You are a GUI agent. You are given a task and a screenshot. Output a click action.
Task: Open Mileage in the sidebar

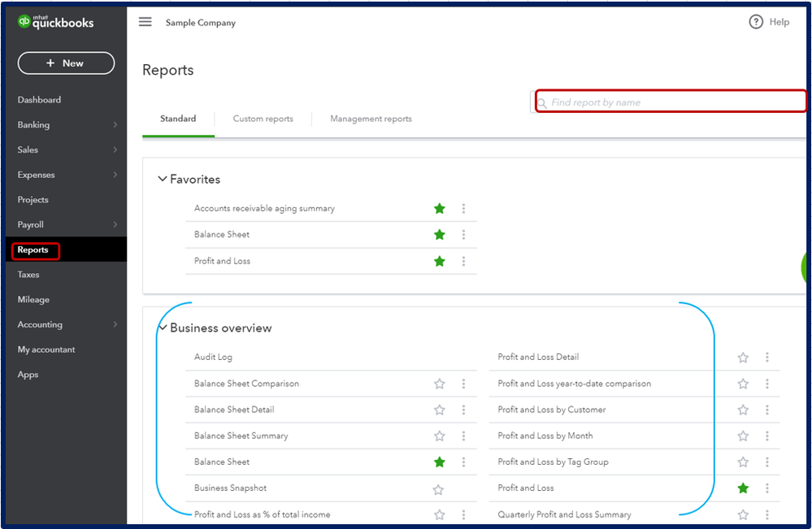(33, 300)
